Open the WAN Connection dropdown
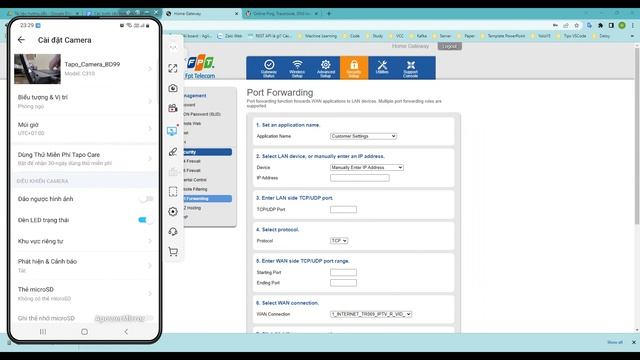The image size is (640, 360). [371, 314]
